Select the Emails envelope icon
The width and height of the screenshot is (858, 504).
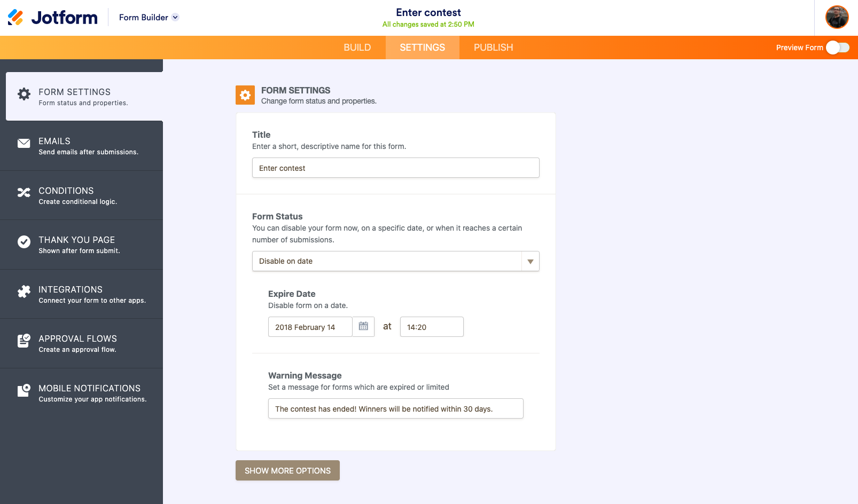point(24,143)
